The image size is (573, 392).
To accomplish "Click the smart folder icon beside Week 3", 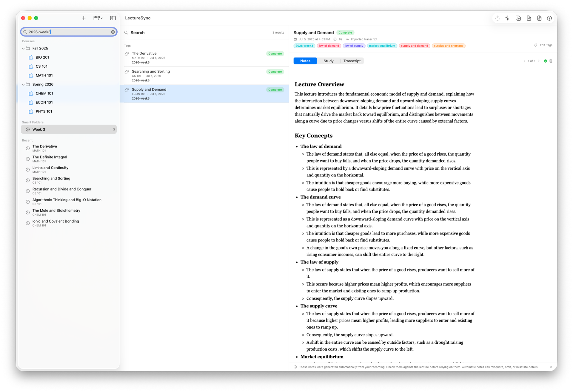I will [x=28, y=129].
